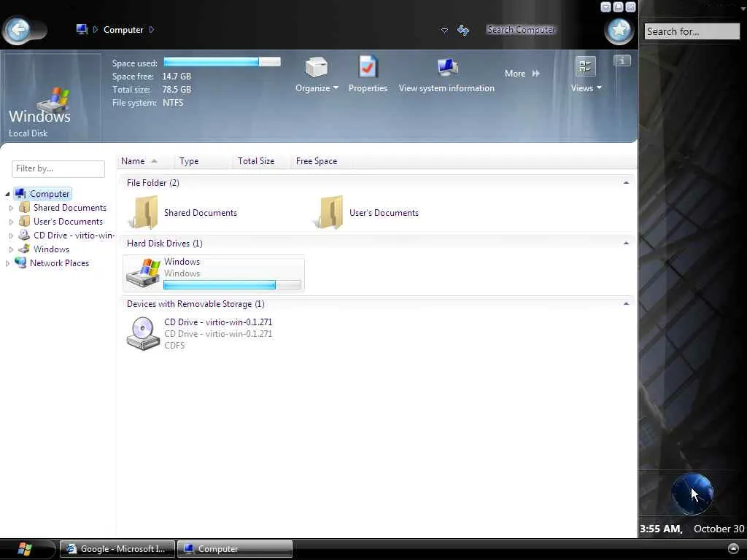The image size is (747, 560).
Task: Click large Windows drive icon in details pane
Action: coord(53,101)
